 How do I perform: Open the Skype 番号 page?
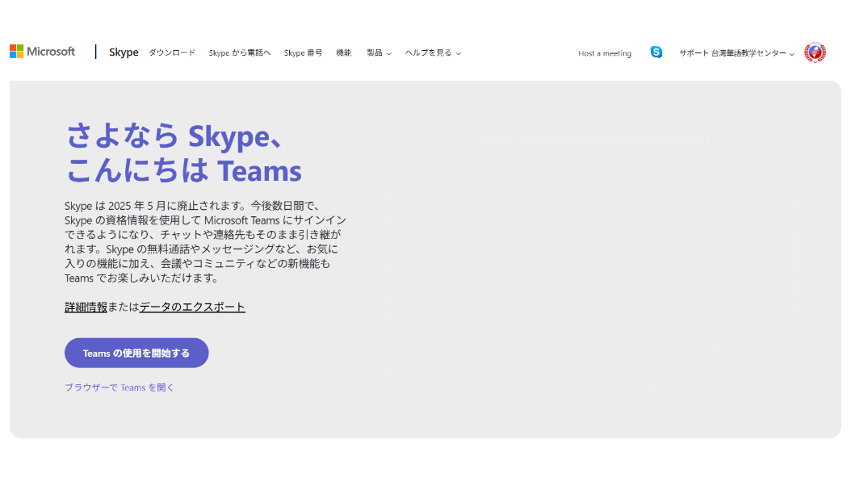[x=303, y=53]
